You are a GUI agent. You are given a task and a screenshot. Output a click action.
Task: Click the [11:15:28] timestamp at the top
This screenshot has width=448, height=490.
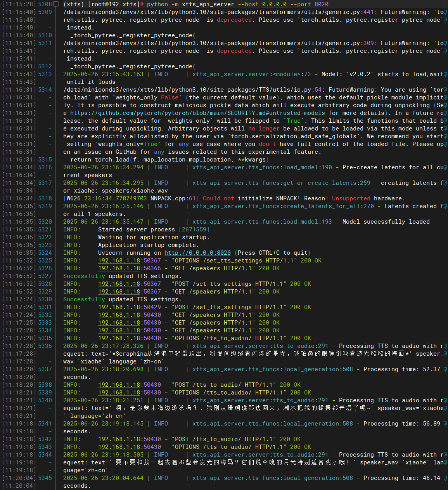(18, 4)
